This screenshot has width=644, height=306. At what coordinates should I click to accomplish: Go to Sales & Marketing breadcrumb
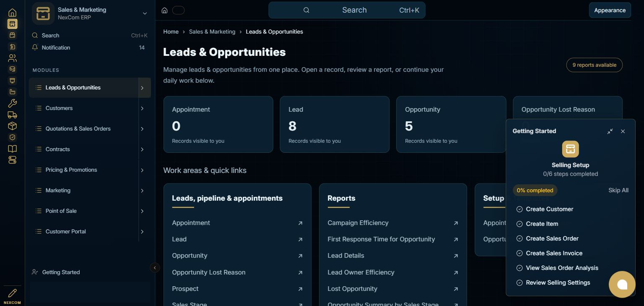[212, 32]
